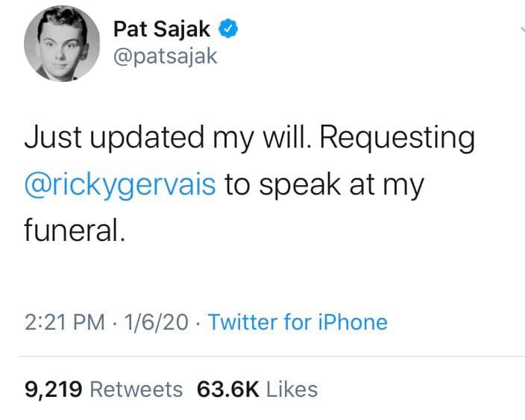Image resolution: width=525 pixels, height=420 pixels.
Task: Click the dot between time and date
Action: click(x=115, y=323)
